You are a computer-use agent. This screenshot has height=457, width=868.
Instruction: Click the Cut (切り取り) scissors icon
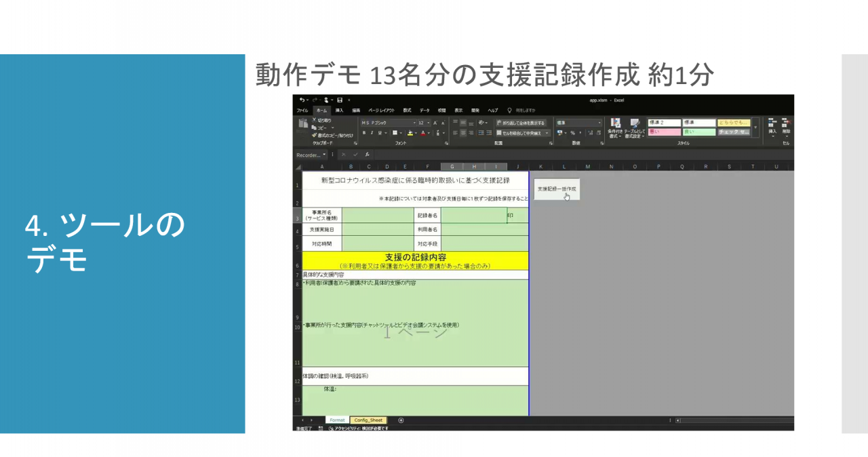tap(313, 121)
